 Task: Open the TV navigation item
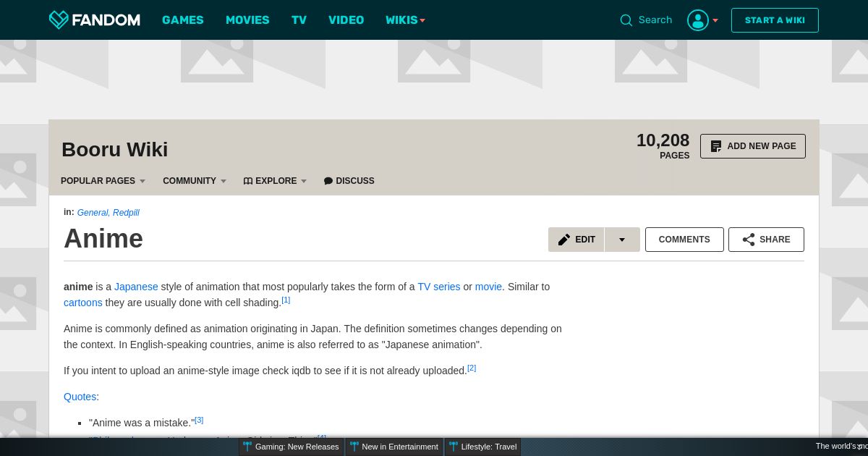click(x=299, y=20)
